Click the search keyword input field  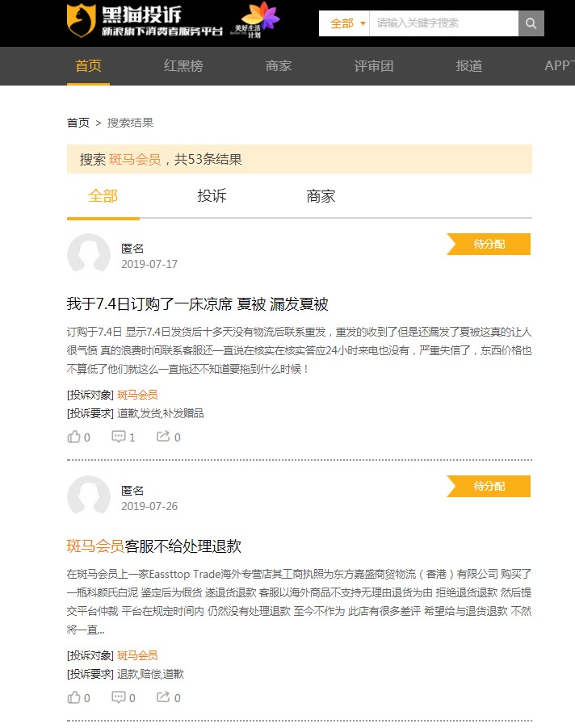point(443,23)
